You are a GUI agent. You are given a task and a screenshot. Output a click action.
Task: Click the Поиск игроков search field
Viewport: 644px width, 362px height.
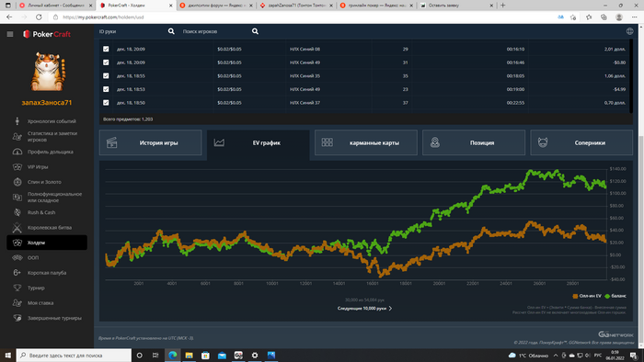215,31
